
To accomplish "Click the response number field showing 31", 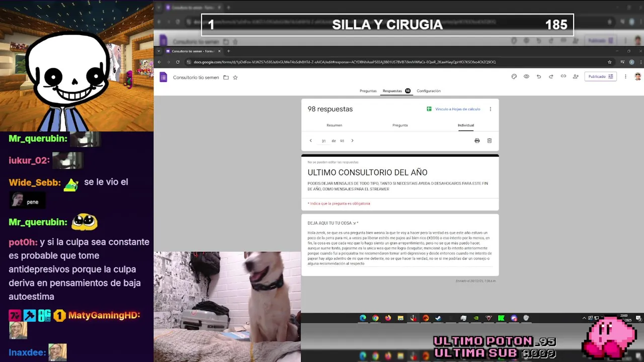I will point(324,141).
